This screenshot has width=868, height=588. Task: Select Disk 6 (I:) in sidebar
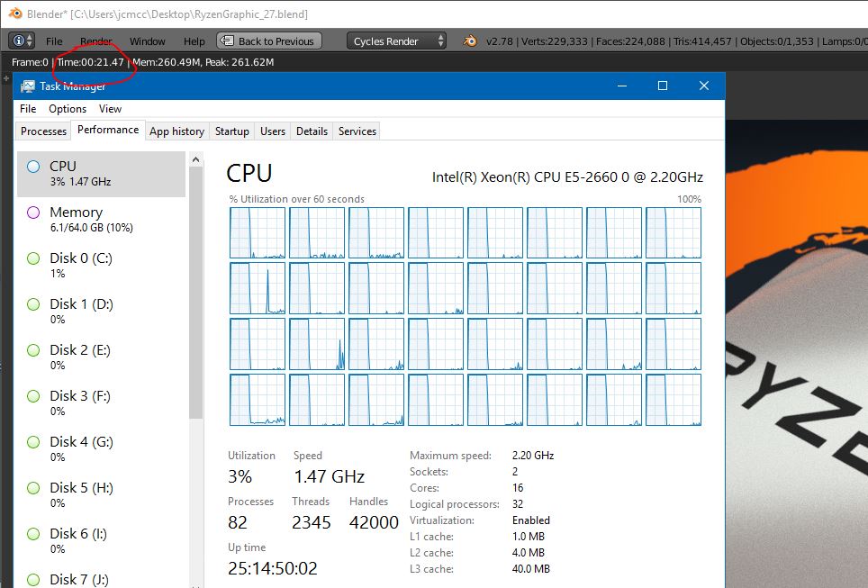102,541
